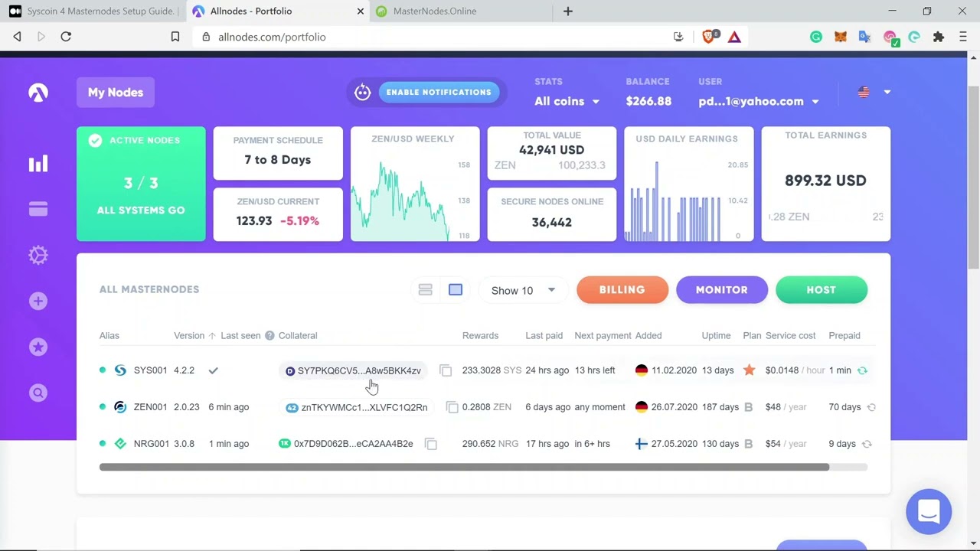Switch to Syscoin 4 Masternodes Setup Guide tab

tap(92, 11)
